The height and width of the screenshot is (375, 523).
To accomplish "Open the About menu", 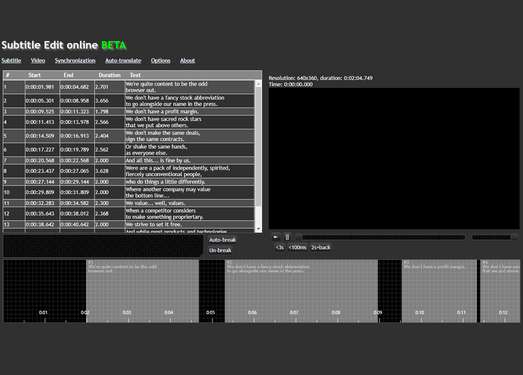I will click(187, 60).
